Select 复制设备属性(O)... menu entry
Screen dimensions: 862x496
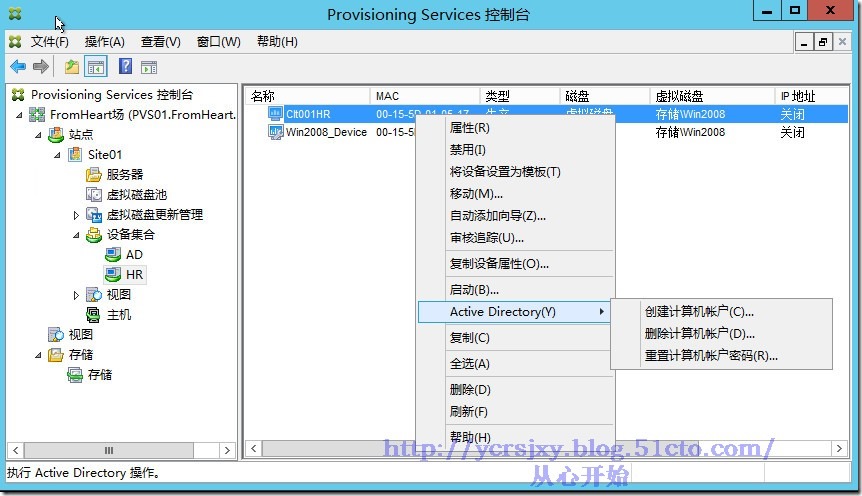515,263
